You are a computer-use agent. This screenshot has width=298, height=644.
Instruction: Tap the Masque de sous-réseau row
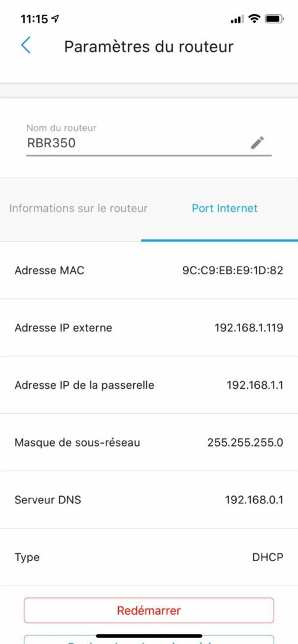click(x=149, y=442)
